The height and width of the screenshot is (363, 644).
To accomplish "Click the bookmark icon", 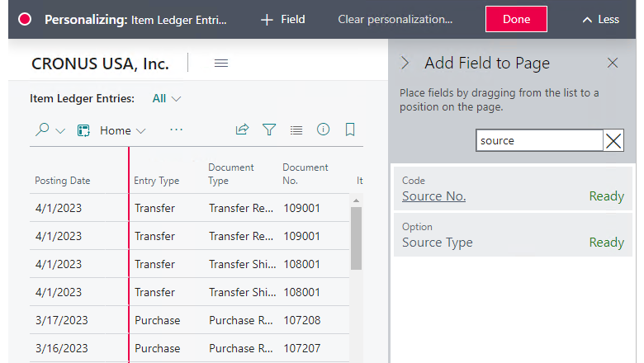I will [x=350, y=130].
